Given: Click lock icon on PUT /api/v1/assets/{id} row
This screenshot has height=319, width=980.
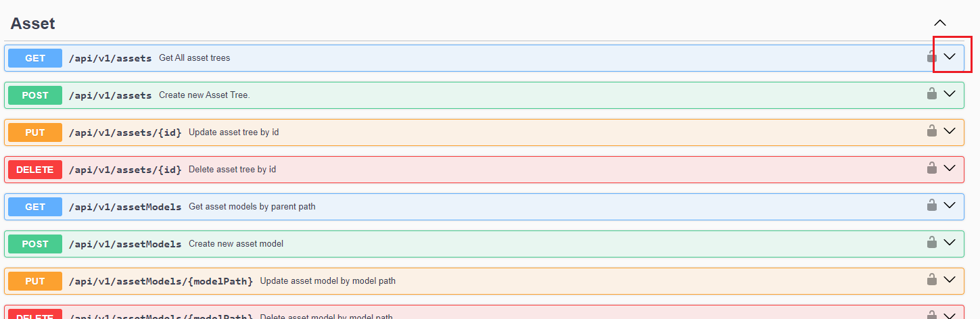Looking at the screenshot, I should coord(931,131).
